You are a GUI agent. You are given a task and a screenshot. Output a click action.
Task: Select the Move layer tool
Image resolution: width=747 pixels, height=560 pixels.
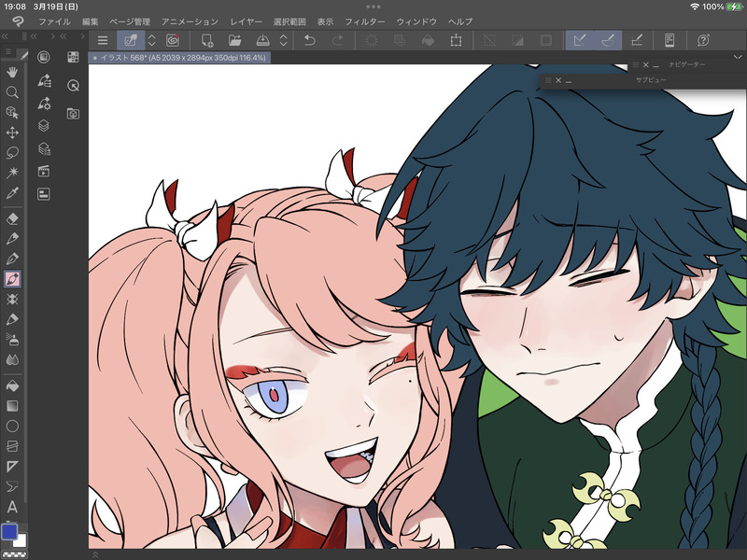(12, 133)
